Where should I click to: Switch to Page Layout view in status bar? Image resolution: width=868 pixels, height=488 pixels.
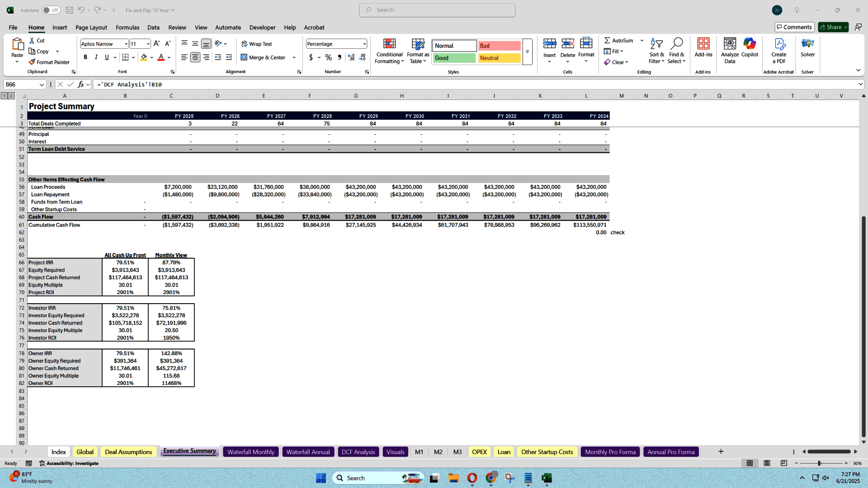[x=767, y=463]
